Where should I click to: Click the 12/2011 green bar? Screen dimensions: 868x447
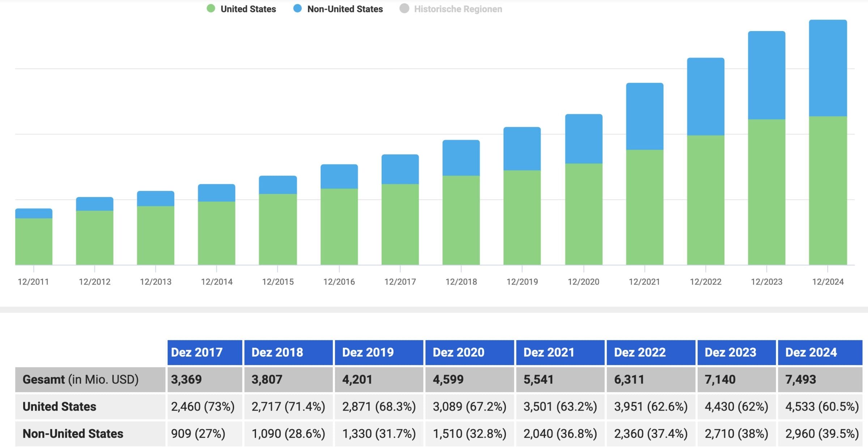click(x=34, y=241)
